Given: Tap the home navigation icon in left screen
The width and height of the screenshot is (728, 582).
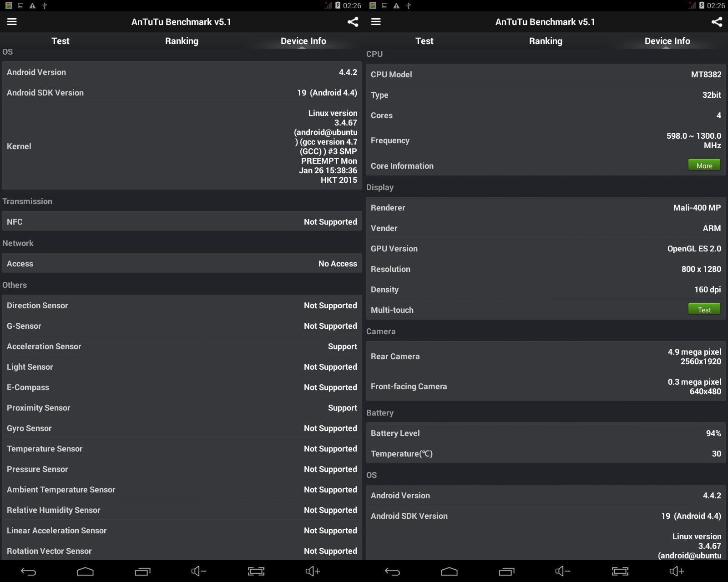Looking at the screenshot, I should 85,572.
